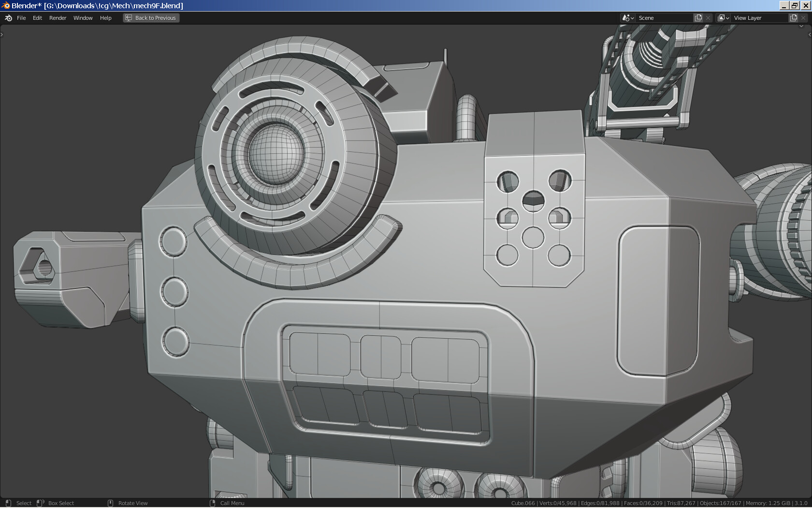Open the Window menu
The image size is (812, 508).
tap(83, 18)
